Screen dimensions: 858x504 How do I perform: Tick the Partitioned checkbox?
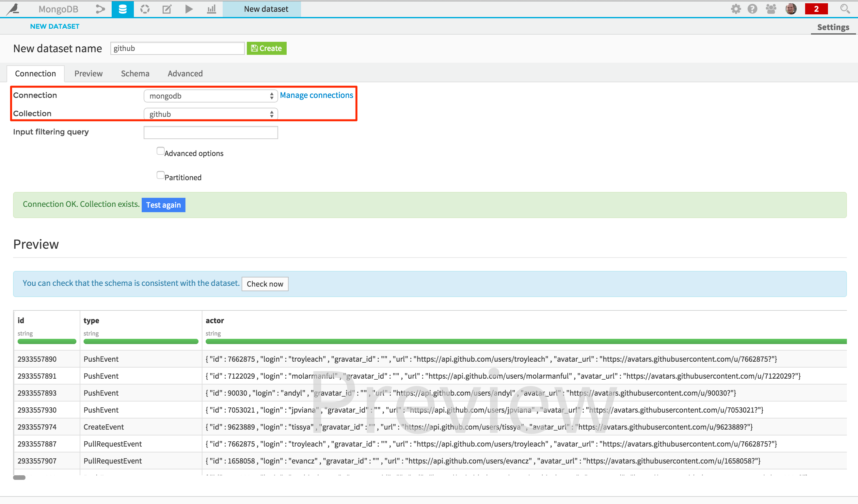[x=160, y=175]
